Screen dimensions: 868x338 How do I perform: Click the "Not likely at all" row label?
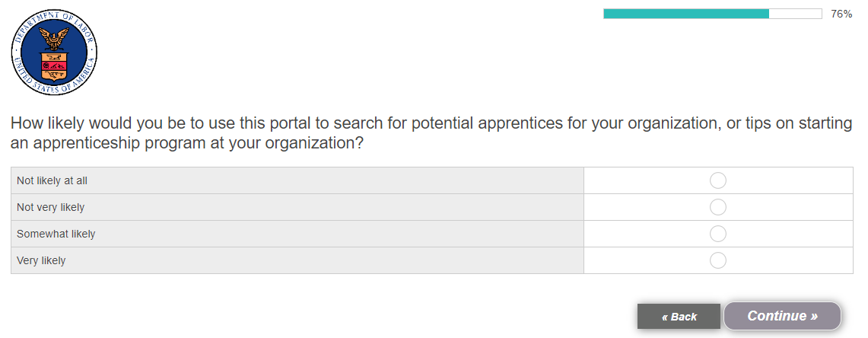[x=57, y=180]
